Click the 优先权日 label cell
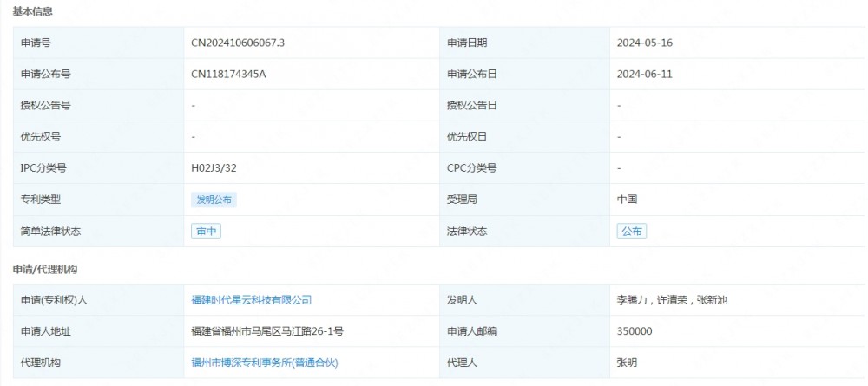This screenshot has height=386, width=868. point(525,136)
